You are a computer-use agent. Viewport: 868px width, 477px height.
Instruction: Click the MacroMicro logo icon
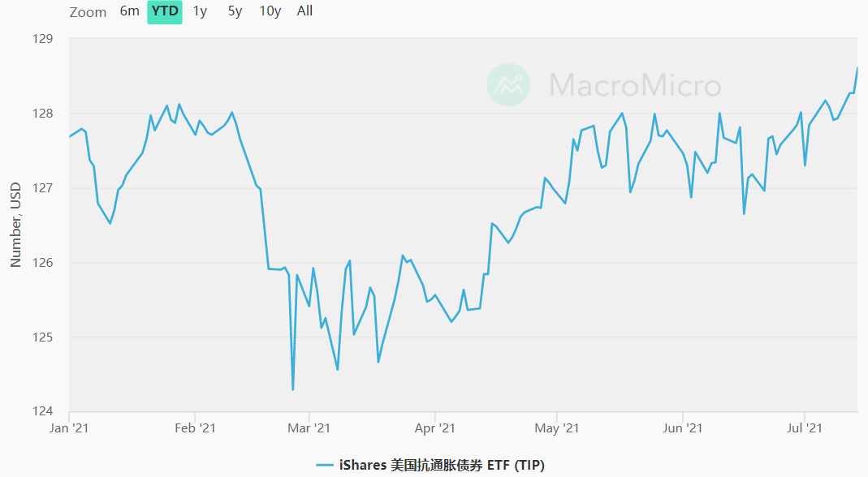(x=508, y=84)
